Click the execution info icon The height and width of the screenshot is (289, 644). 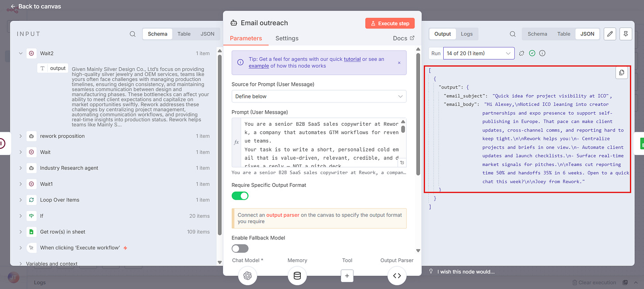coord(542,53)
